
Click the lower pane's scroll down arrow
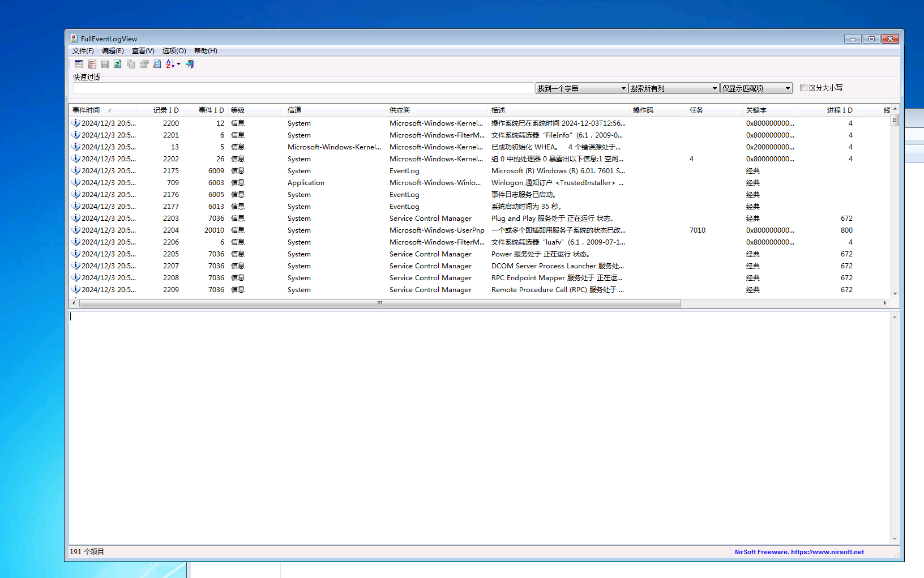coord(895,539)
